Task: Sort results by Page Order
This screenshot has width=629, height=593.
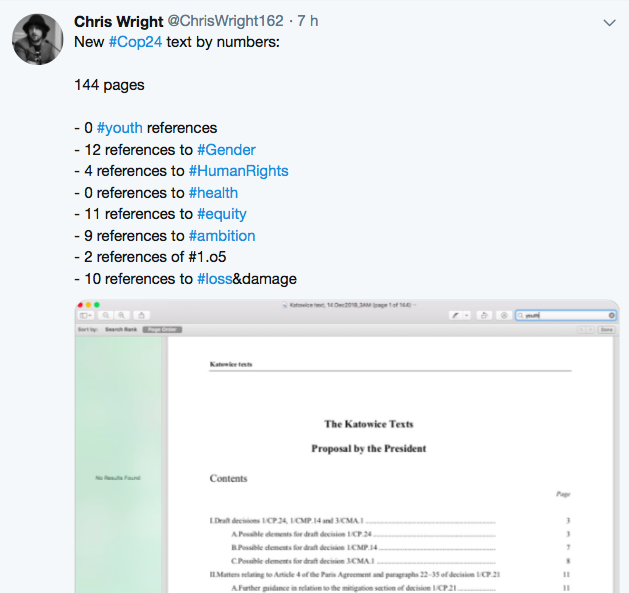Action: [162, 329]
